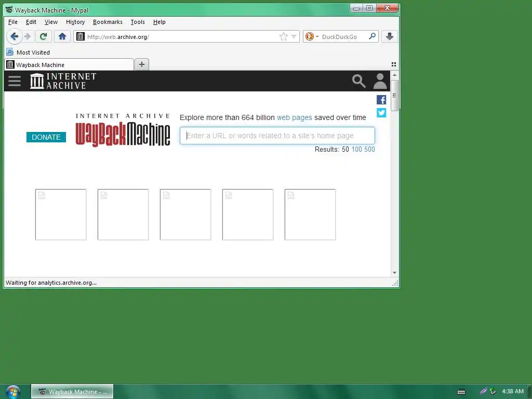Bookmark this page with the star icon
The height and width of the screenshot is (399, 532).
[x=283, y=37]
